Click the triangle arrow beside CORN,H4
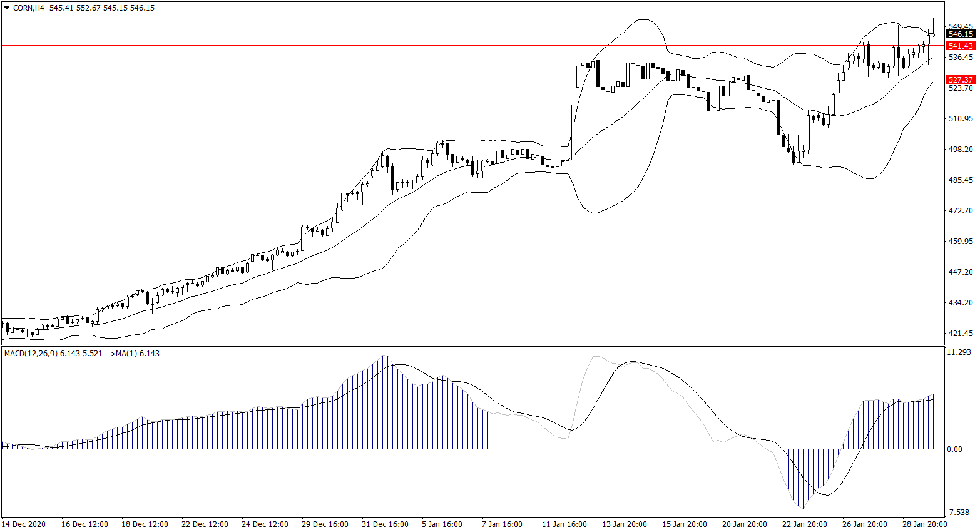Screen dimensions: 980x532 [x=6, y=8]
